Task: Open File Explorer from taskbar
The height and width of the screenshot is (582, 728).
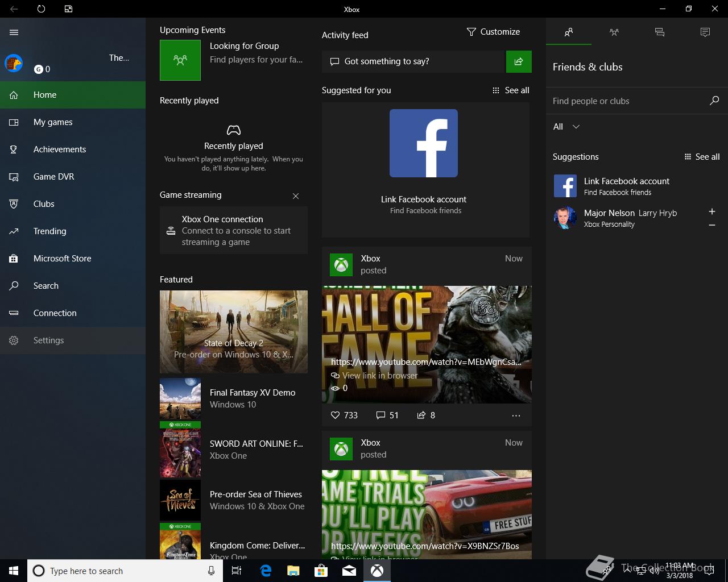Action: [x=293, y=571]
